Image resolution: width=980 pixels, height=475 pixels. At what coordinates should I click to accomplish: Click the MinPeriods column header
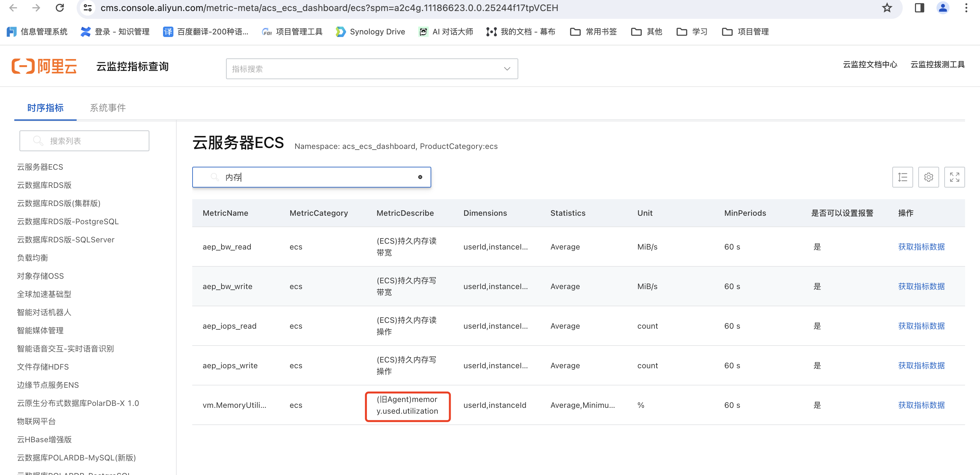click(745, 213)
